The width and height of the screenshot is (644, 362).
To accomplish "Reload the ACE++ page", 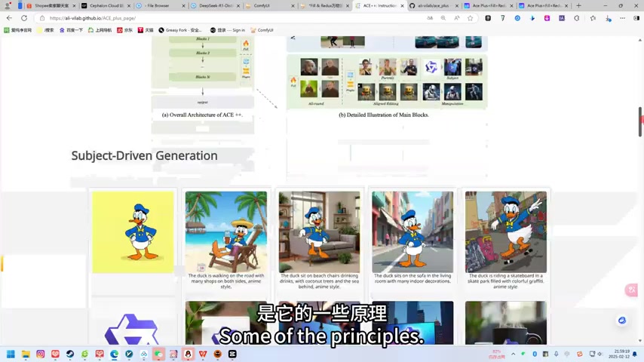I will click(24, 18).
